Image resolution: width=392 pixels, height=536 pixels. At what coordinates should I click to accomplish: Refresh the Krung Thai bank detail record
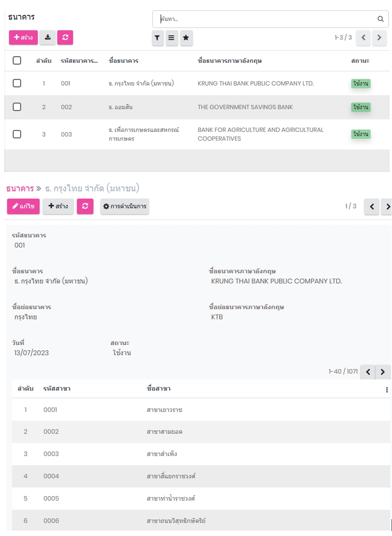pos(85,206)
